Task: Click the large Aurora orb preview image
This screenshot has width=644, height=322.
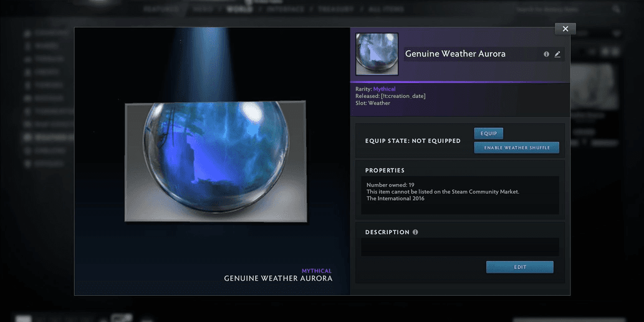Action: click(x=216, y=161)
